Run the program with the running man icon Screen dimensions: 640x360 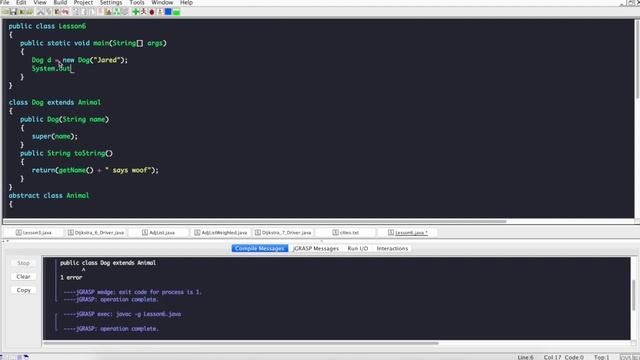[x=143, y=12]
